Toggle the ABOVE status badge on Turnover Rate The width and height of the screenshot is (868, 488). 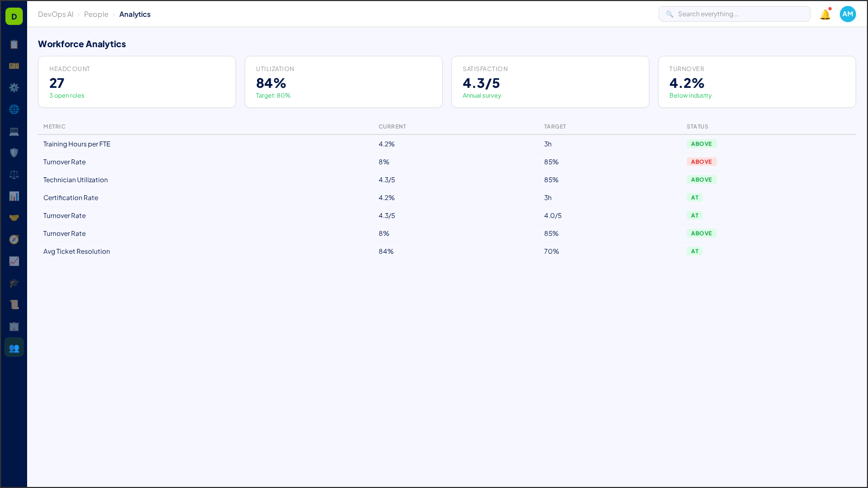[x=701, y=162]
